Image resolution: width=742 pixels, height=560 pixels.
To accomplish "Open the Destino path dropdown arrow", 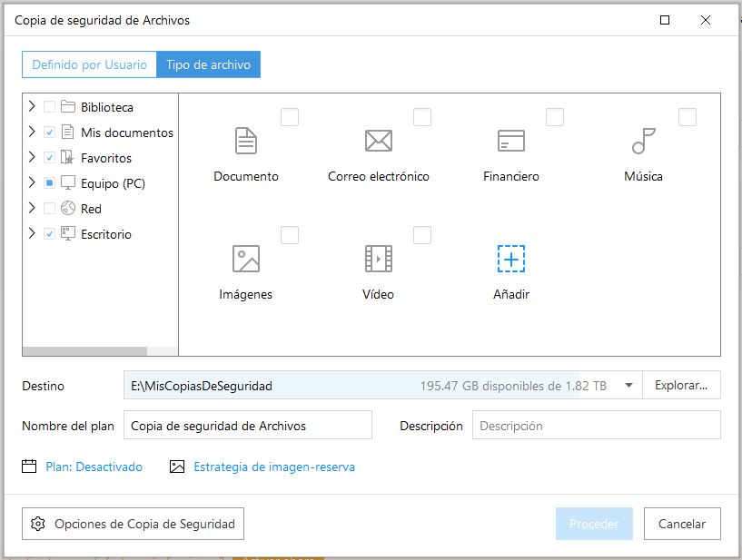I will pos(628,386).
